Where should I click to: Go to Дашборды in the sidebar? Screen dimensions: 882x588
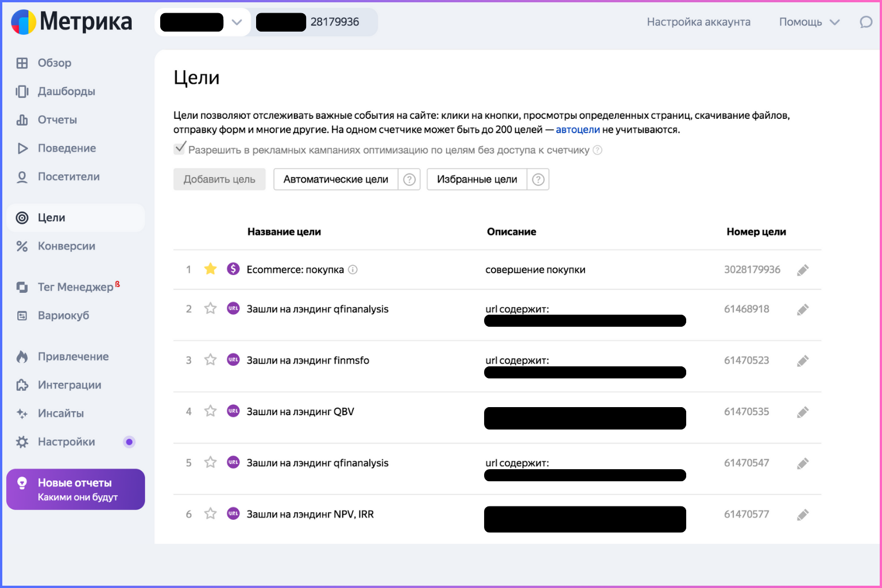point(66,91)
